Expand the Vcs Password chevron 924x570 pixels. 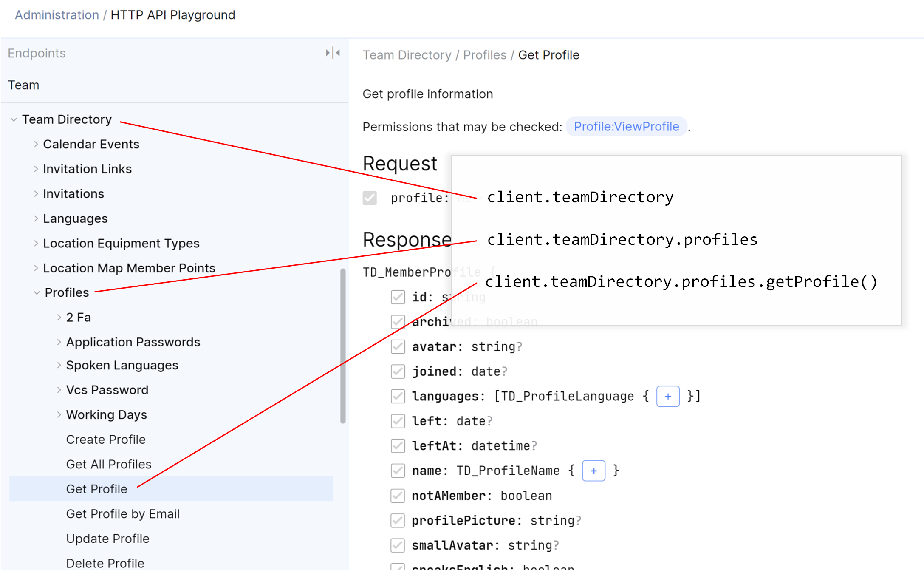59,390
